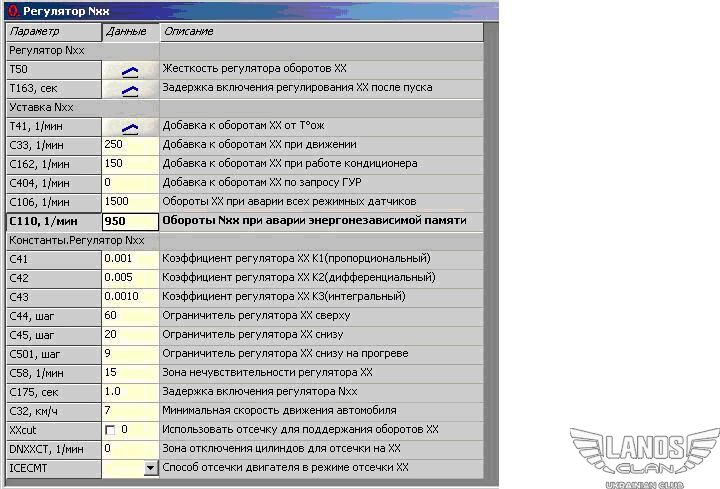Select the Уставка Nxx section row
This screenshot has height=489, width=720.
point(80,107)
